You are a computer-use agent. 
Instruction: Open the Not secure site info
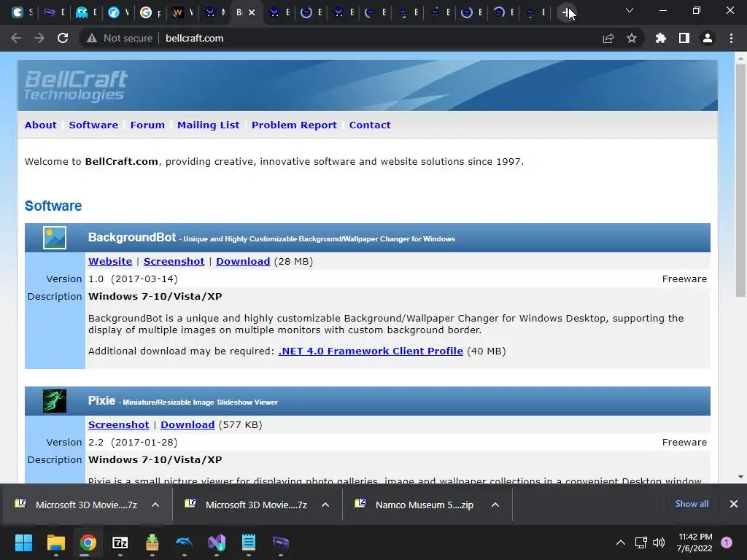120,38
